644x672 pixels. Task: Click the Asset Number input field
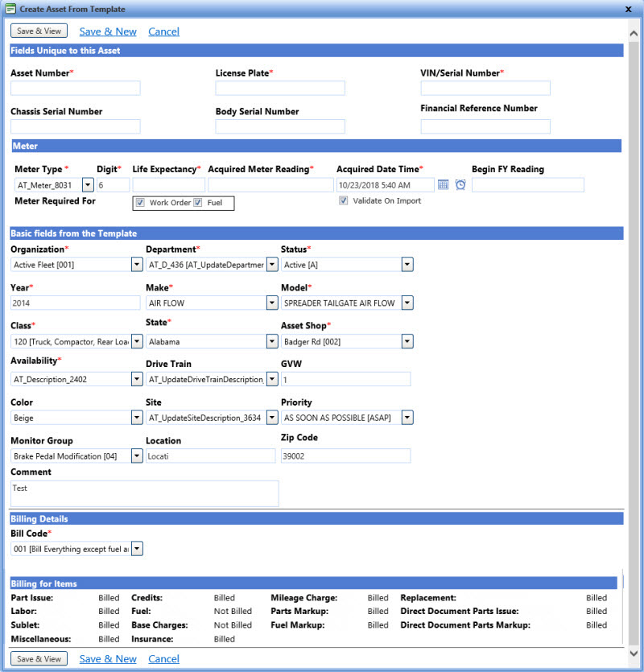point(76,88)
